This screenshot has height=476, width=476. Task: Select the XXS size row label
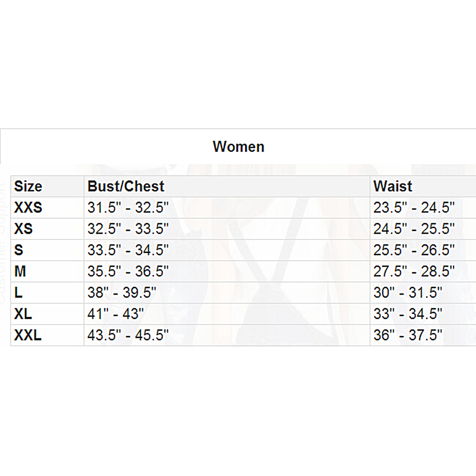pyautogui.click(x=28, y=208)
